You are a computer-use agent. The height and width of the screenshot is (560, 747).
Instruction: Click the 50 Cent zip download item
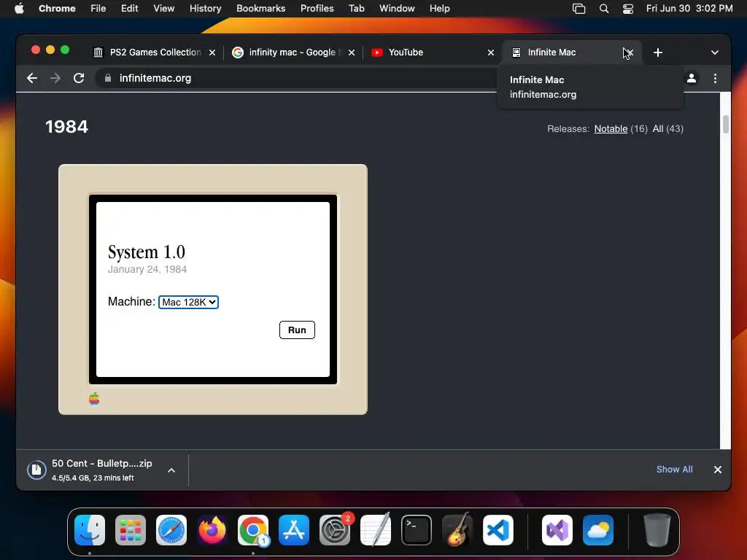101,470
